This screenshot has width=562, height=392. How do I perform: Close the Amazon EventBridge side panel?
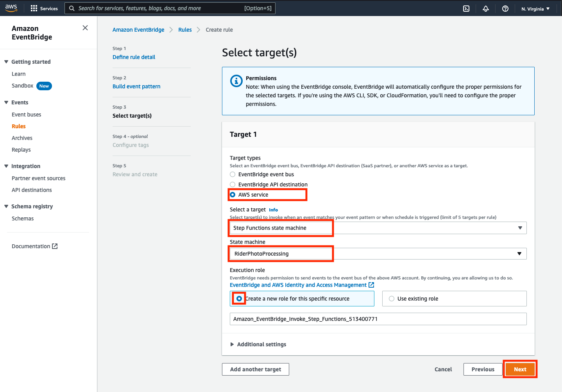tap(85, 28)
